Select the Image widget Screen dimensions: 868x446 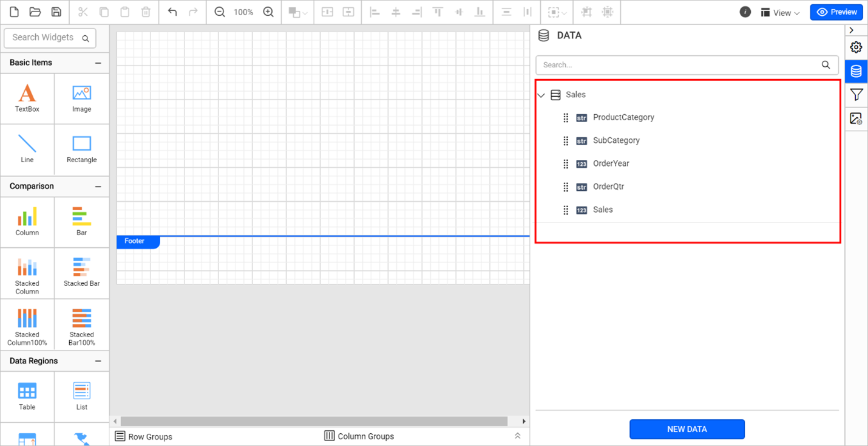(x=82, y=98)
